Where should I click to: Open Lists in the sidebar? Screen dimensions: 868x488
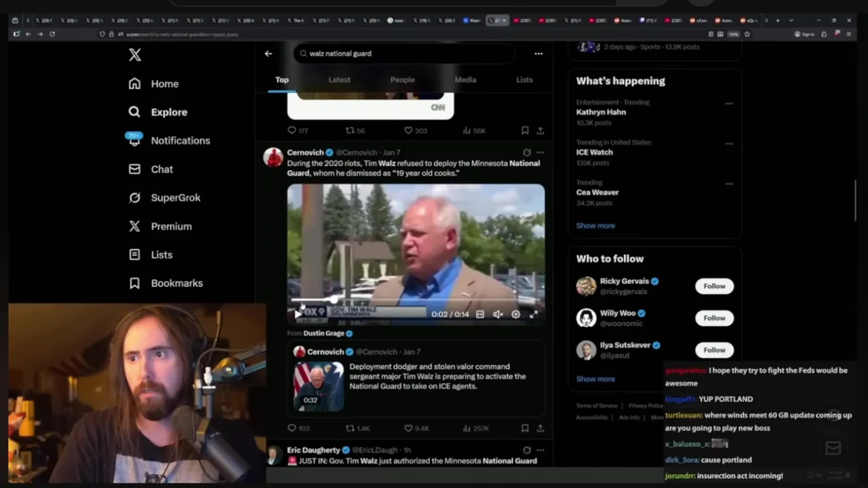click(151, 255)
